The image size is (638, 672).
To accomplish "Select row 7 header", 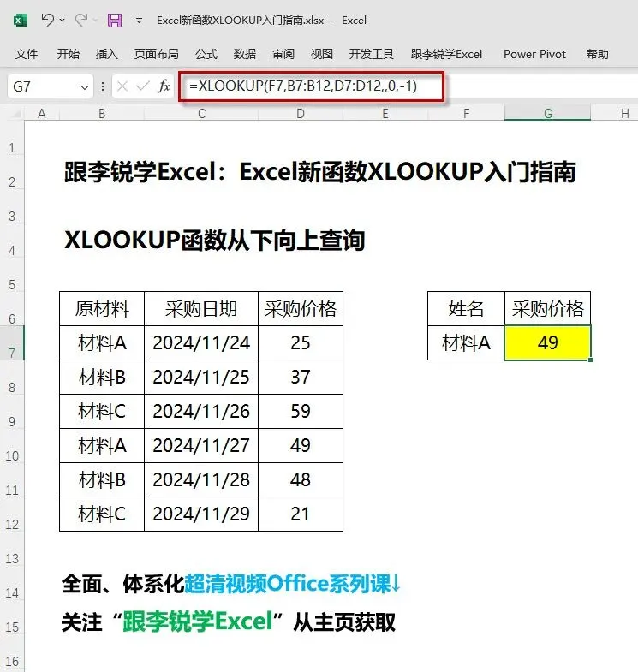I will tap(12, 343).
